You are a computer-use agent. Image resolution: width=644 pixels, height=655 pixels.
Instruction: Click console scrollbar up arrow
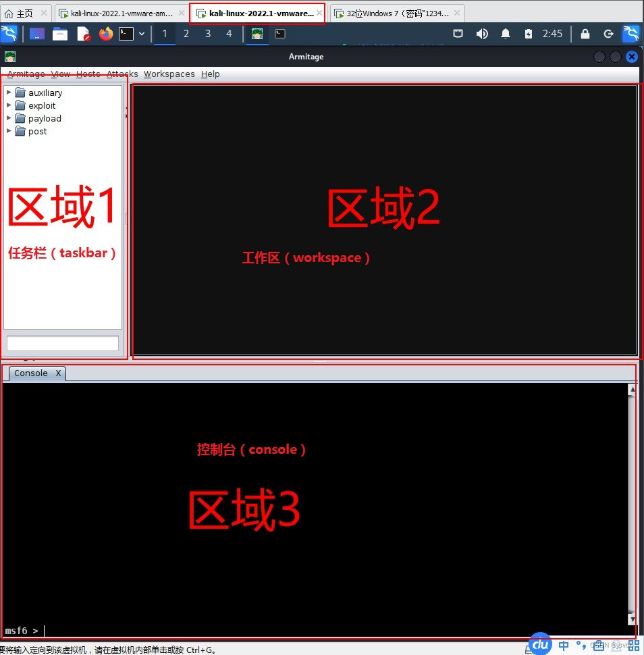(x=633, y=389)
